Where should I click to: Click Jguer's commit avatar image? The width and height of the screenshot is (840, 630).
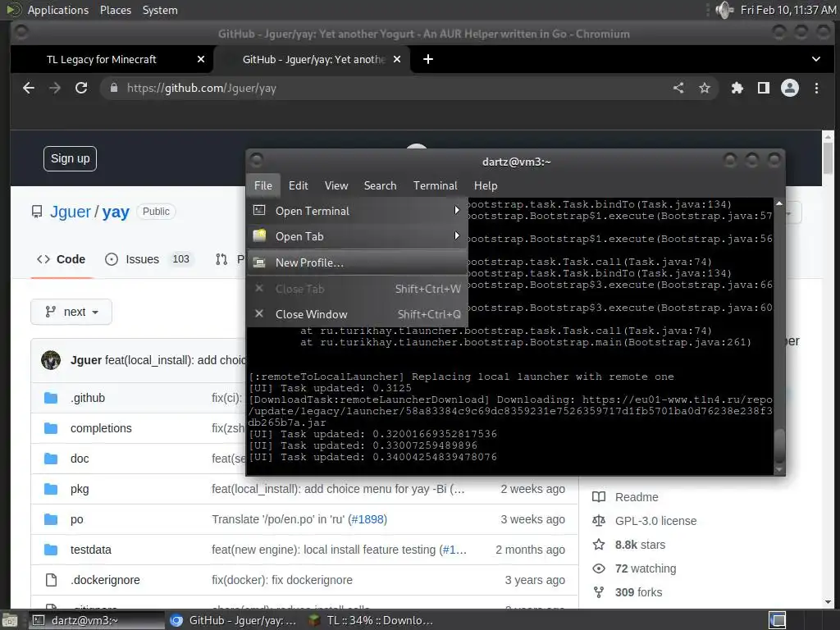coord(51,360)
